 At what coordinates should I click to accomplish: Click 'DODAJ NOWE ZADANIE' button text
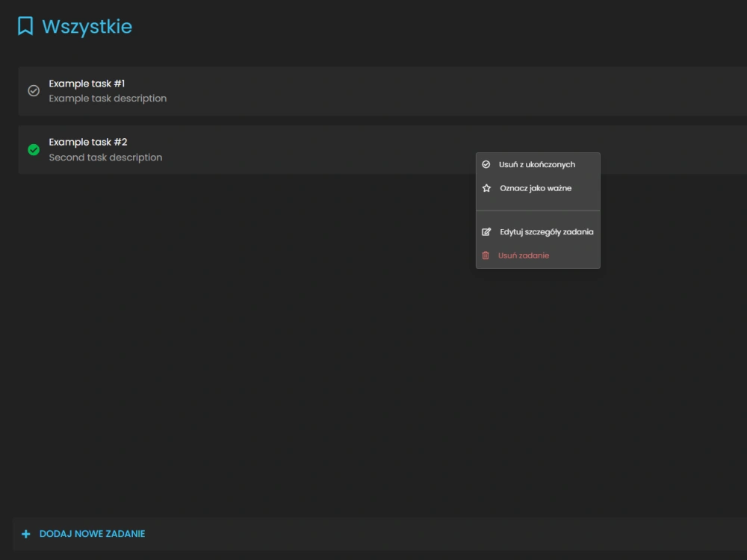(93, 534)
